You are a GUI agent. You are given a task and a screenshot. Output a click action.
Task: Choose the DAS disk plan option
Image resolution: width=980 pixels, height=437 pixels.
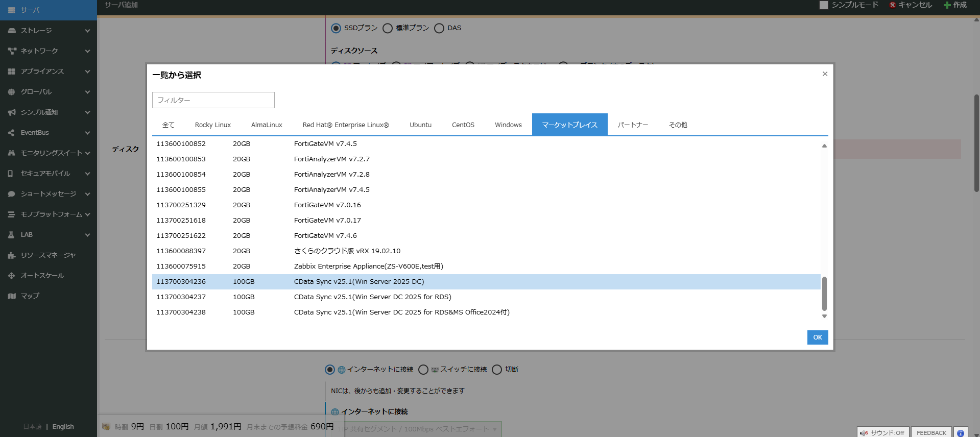pos(439,28)
